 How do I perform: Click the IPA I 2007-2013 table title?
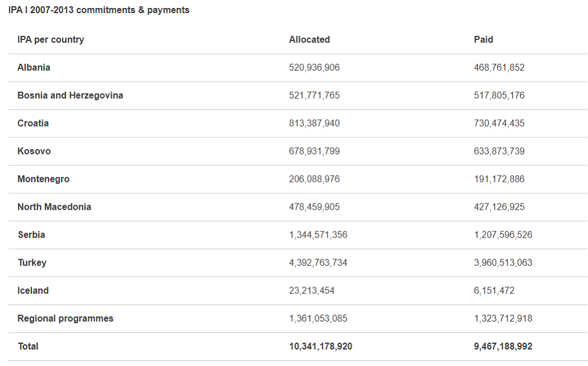click(x=99, y=10)
